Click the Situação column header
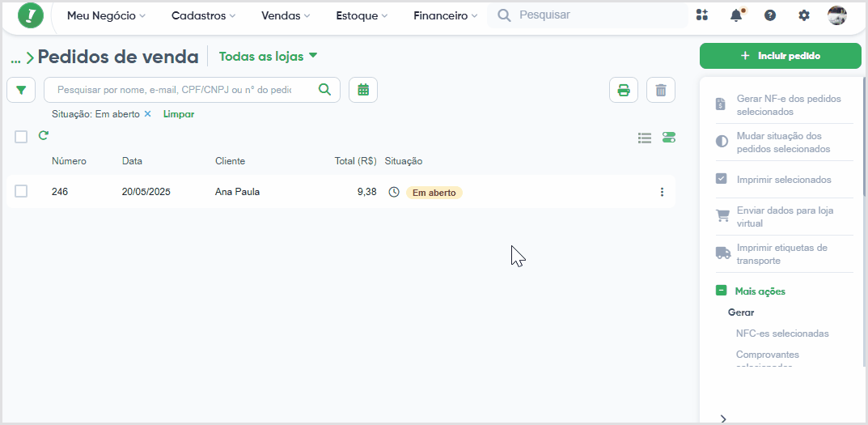This screenshot has height=425, width=868. 404,161
